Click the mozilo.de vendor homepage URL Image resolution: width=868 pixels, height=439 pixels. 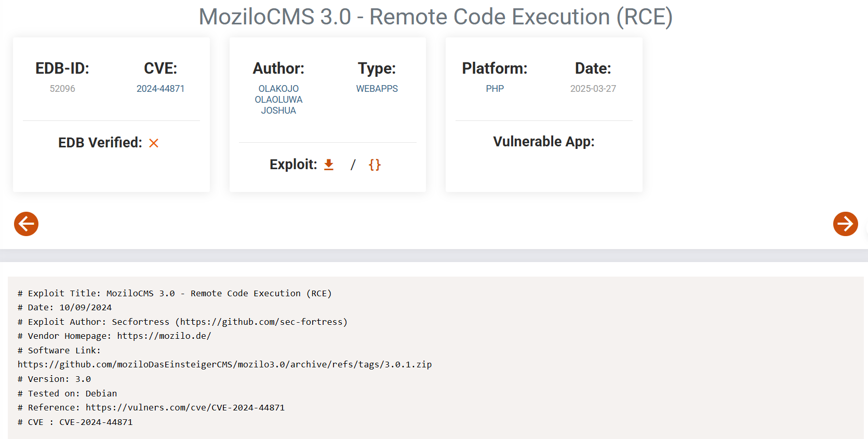[164, 336]
